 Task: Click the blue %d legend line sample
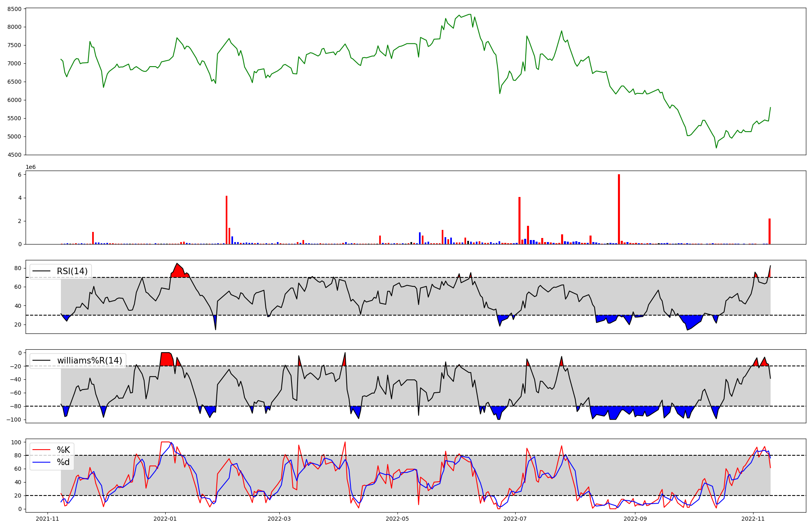click(x=41, y=462)
